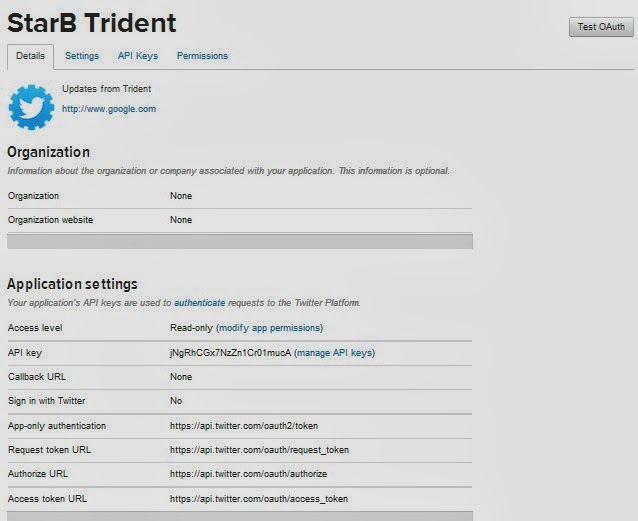638x521 pixels.
Task: Click the Access level label
Action: pos(35,328)
